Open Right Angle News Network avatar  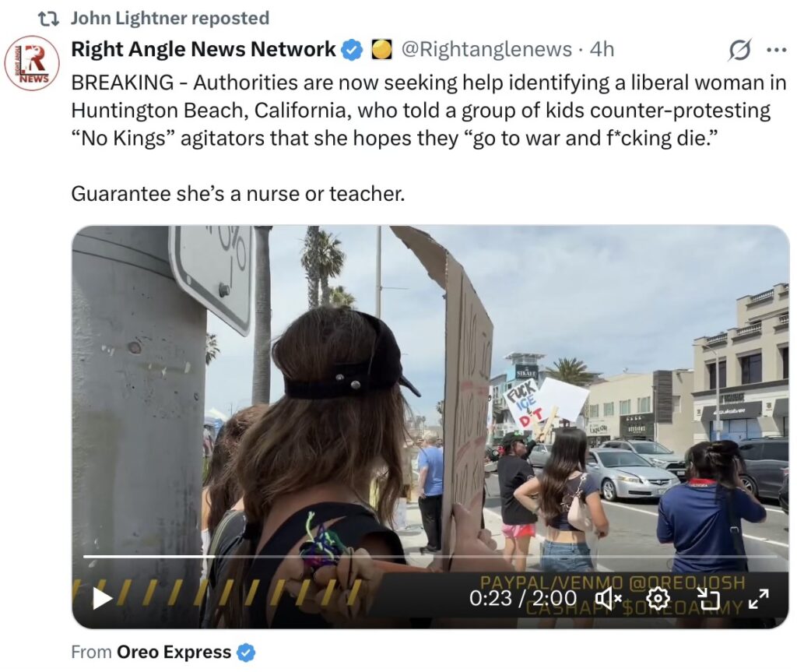(x=31, y=64)
